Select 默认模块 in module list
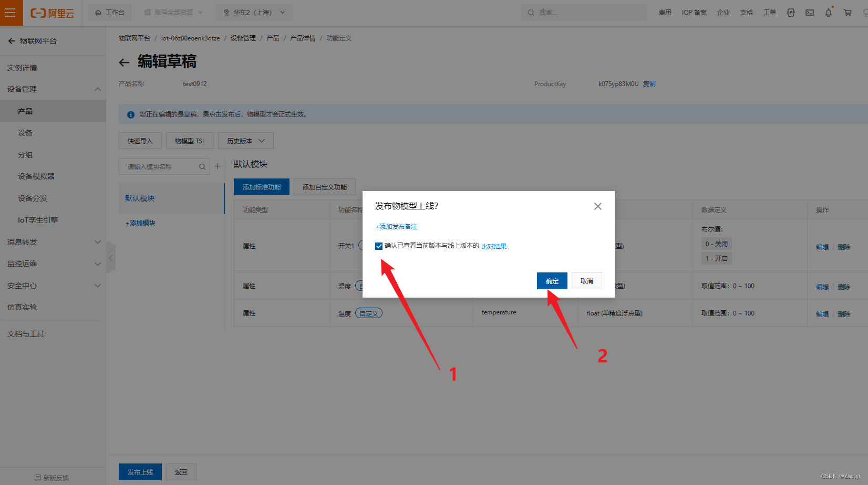Screen dimensions: 868x485 [x=171, y=198]
